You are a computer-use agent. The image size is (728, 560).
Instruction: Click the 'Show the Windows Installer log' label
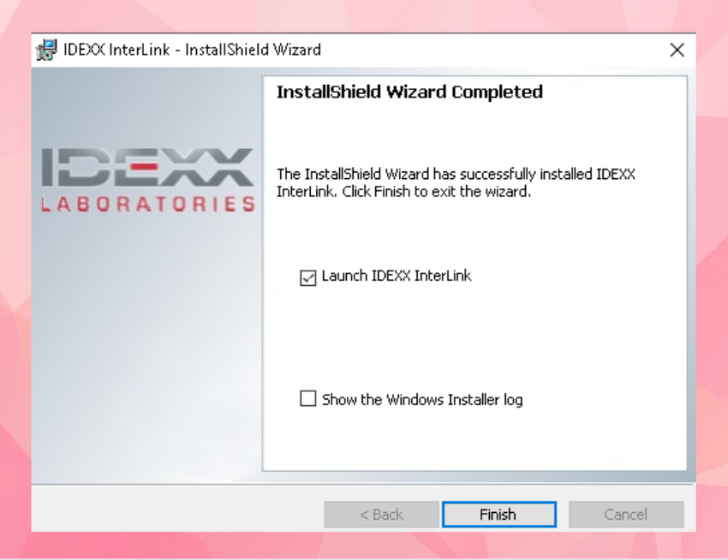(x=422, y=400)
